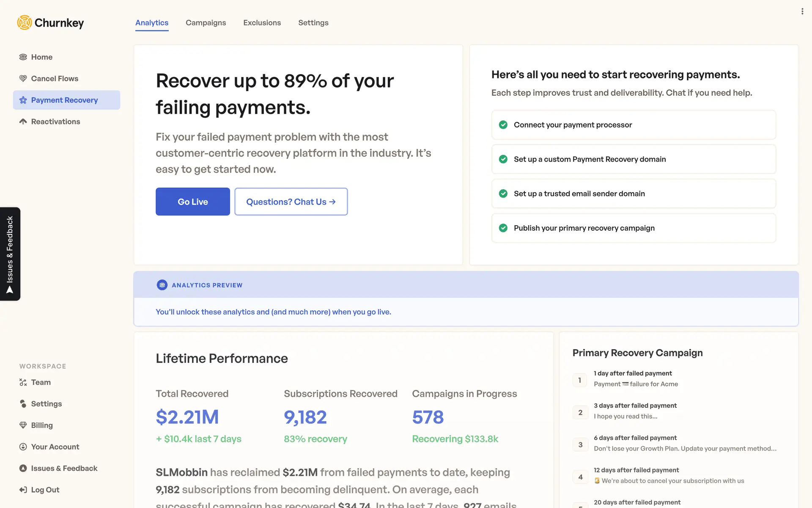
Task: Open Your Account page
Action: 55,447
